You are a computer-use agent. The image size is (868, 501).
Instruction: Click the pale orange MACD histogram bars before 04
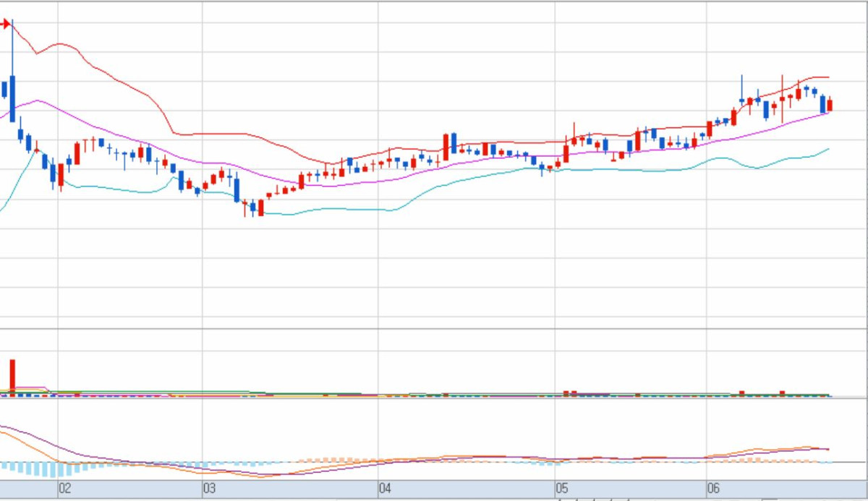pyautogui.click(x=340, y=459)
